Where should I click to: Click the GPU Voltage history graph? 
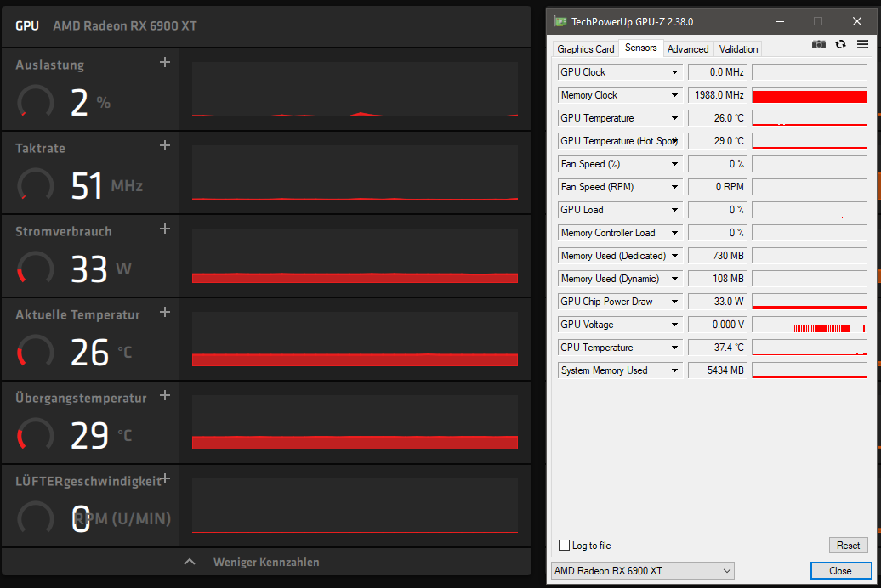coord(809,325)
